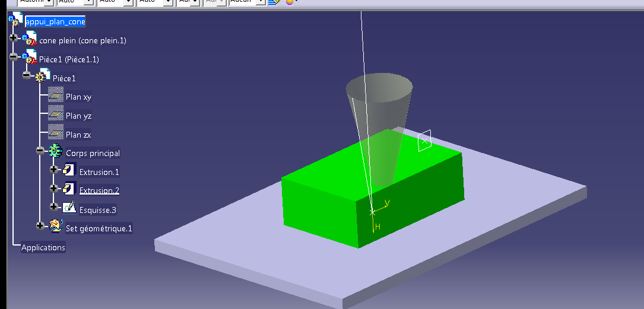The width and height of the screenshot is (644, 309).
Task: Click the Esquisse.3 sketch icon
Action: pos(69,209)
